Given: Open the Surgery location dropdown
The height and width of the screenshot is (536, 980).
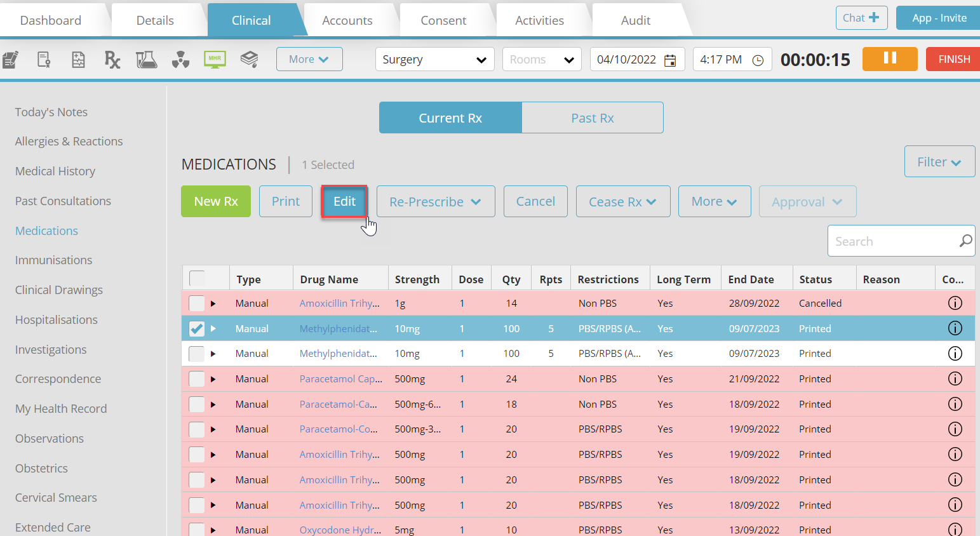Looking at the screenshot, I should click(434, 59).
